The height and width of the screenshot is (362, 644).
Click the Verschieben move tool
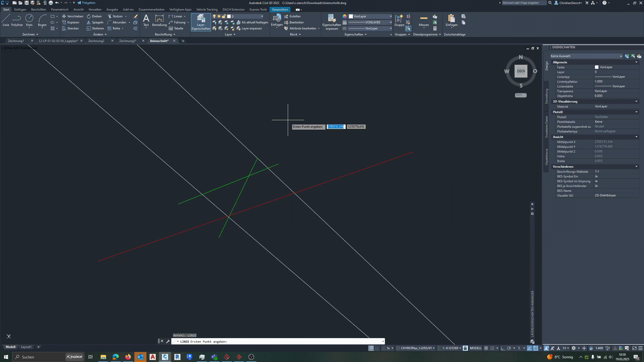pyautogui.click(x=72, y=16)
